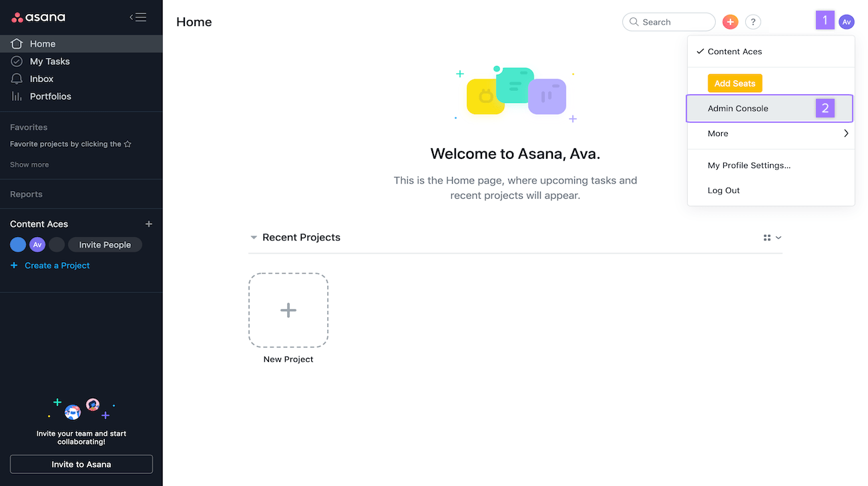Screen dimensions: 868x486
Task: Click the Create a Project link
Action: [x=56, y=265]
